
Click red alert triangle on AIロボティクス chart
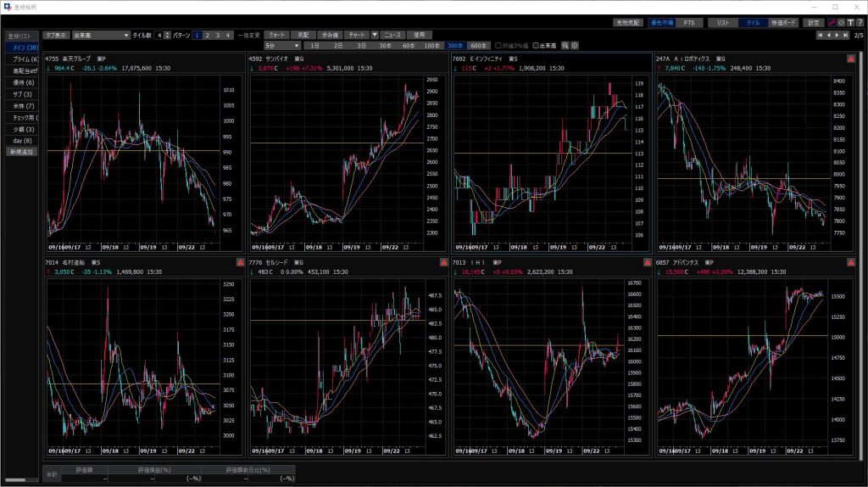click(x=850, y=59)
